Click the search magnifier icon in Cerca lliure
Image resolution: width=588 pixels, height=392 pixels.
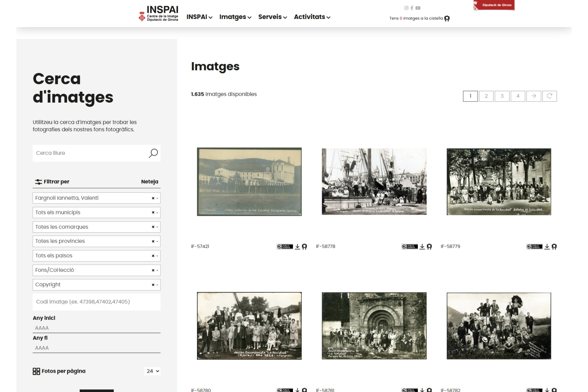(153, 153)
